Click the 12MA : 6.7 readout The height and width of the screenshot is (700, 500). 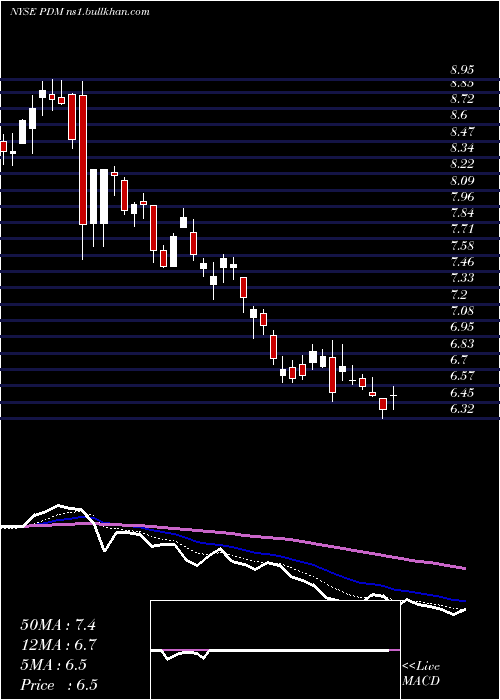click(x=59, y=645)
